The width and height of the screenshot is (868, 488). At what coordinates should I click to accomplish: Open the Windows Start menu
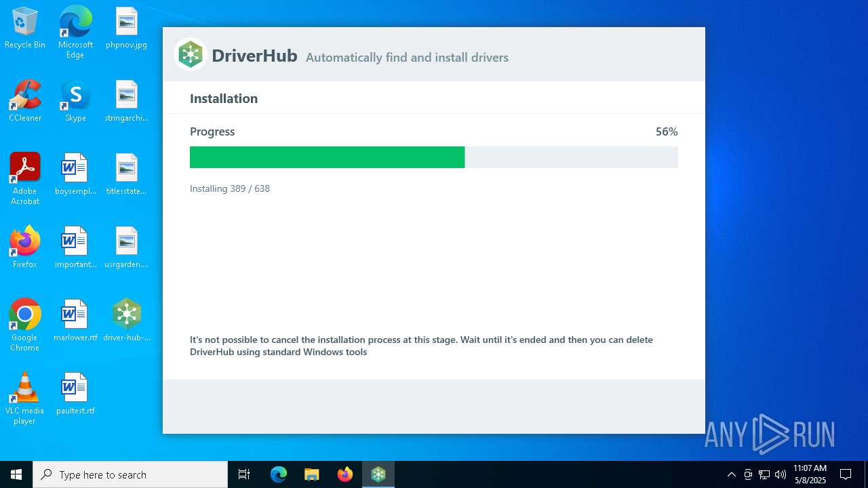16,474
